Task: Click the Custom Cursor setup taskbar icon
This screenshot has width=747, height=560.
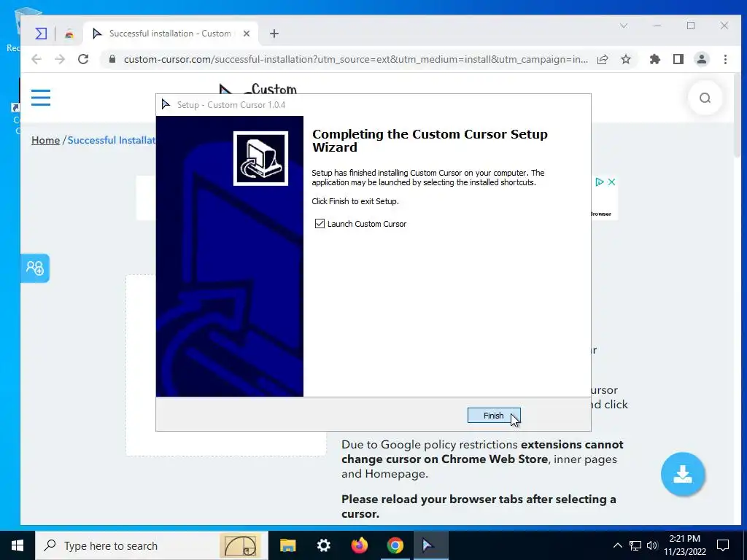Action: point(430,545)
